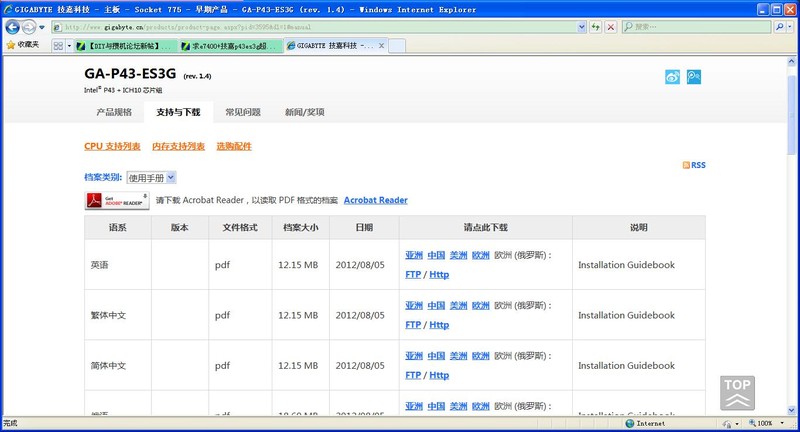Click 中国 download link in 繁体中文 row
The width and height of the screenshot is (800, 432).
[x=436, y=306]
